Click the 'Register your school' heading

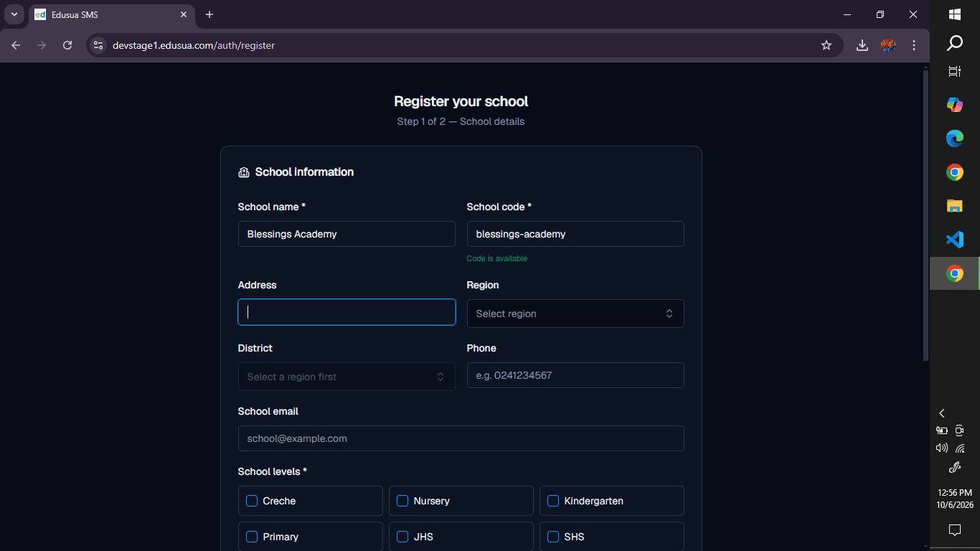click(461, 101)
